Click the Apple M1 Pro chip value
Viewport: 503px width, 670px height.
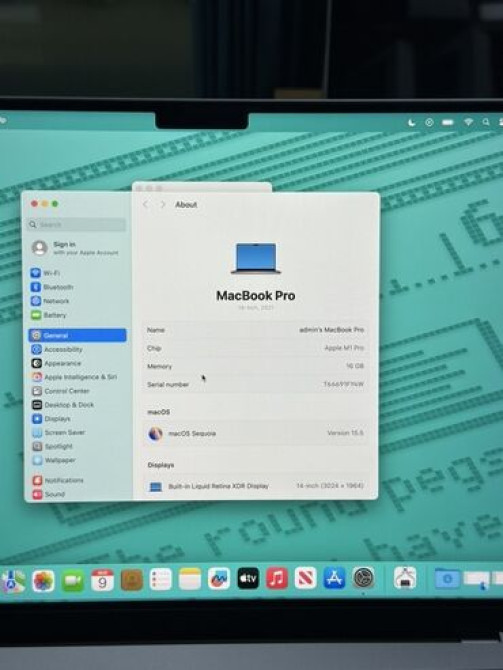pyautogui.click(x=344, y=348)
